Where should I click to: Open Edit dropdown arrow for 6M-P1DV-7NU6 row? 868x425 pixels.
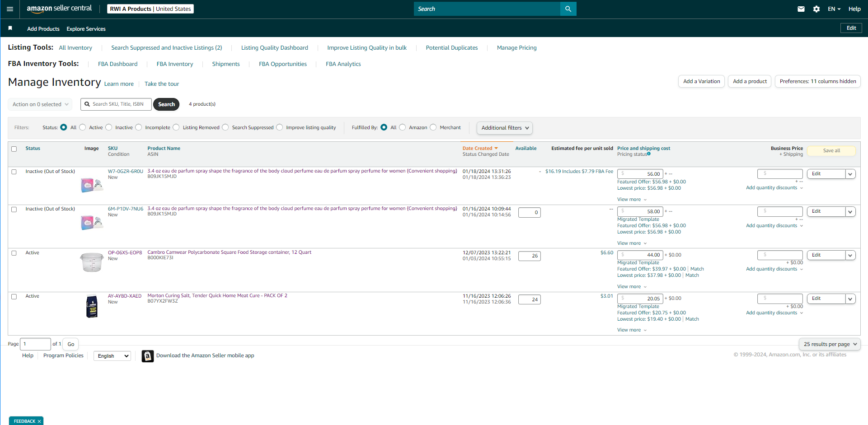(850, 211)
